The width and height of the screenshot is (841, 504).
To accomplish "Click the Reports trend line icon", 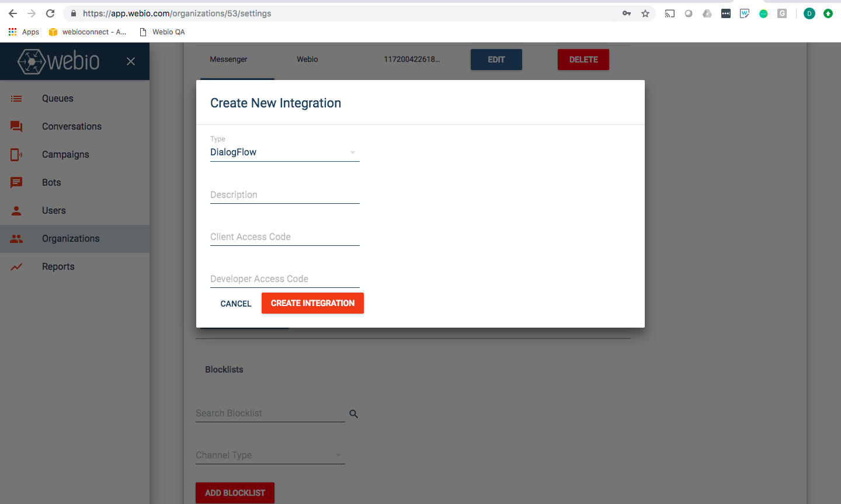I will (16, 267).
